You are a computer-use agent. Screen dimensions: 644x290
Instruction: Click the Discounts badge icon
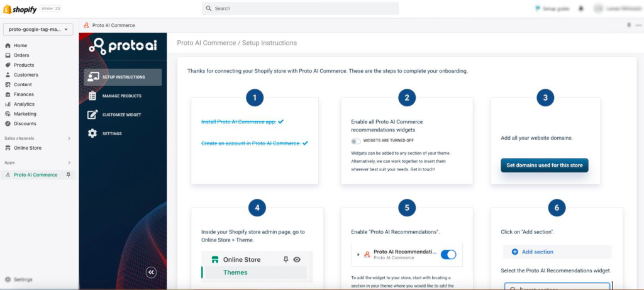(8, 124)
